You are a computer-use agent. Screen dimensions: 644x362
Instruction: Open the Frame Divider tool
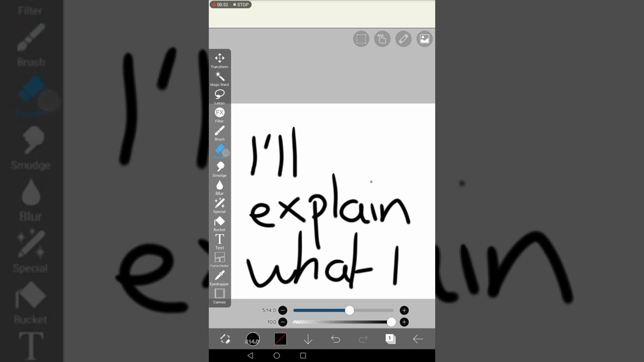[x=219, y=259]
